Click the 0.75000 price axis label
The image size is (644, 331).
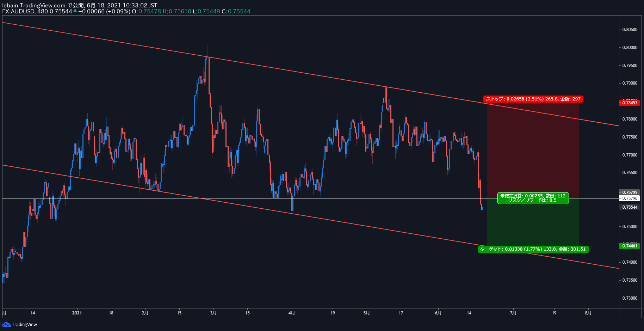630,227
